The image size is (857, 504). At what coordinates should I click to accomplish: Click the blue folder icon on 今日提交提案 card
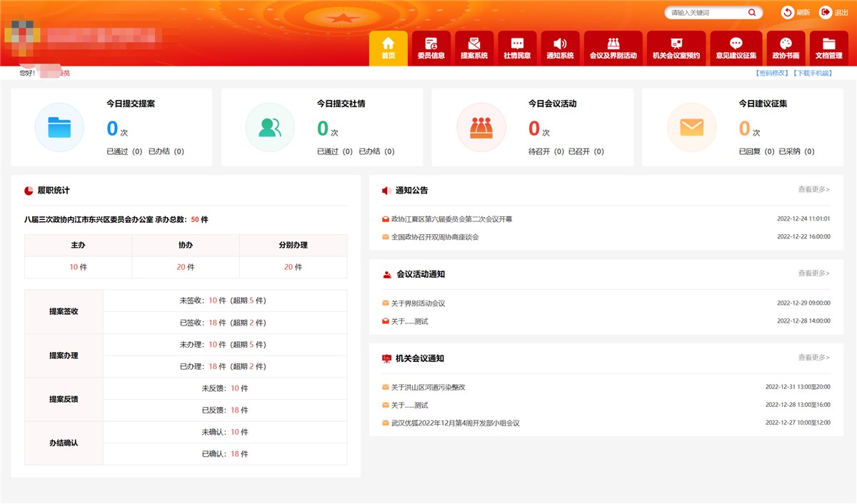pos(59,127)
